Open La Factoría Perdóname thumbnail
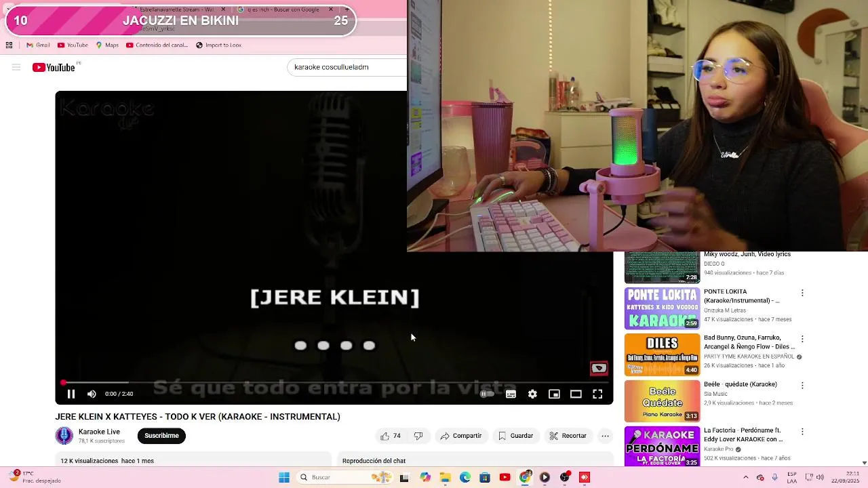Viewport: 868px width, 488px height. tap(662, 447)
